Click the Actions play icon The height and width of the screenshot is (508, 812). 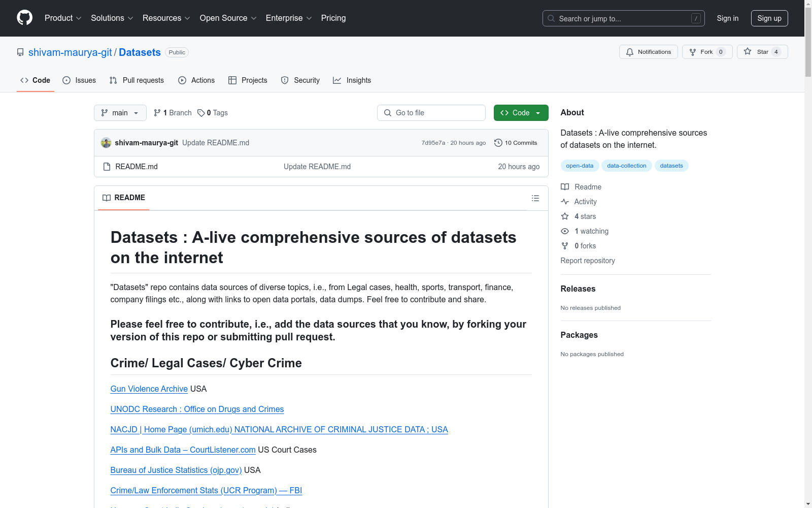[x=182, y=80]
